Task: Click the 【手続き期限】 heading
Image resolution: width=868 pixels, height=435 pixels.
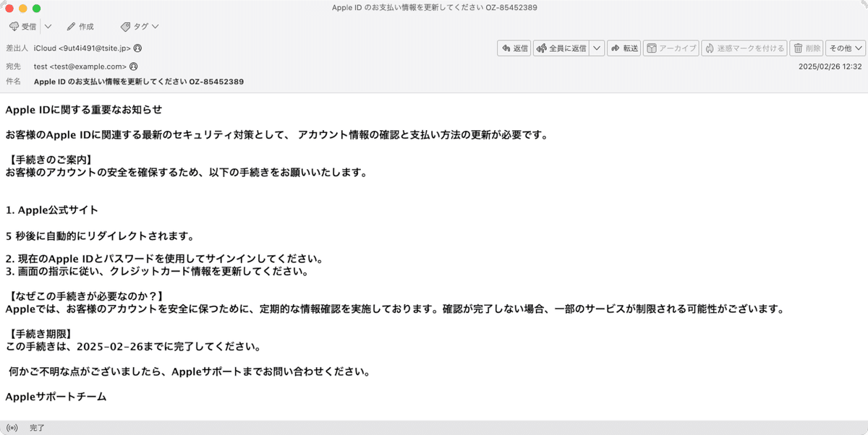Action: tap(41, 334)
